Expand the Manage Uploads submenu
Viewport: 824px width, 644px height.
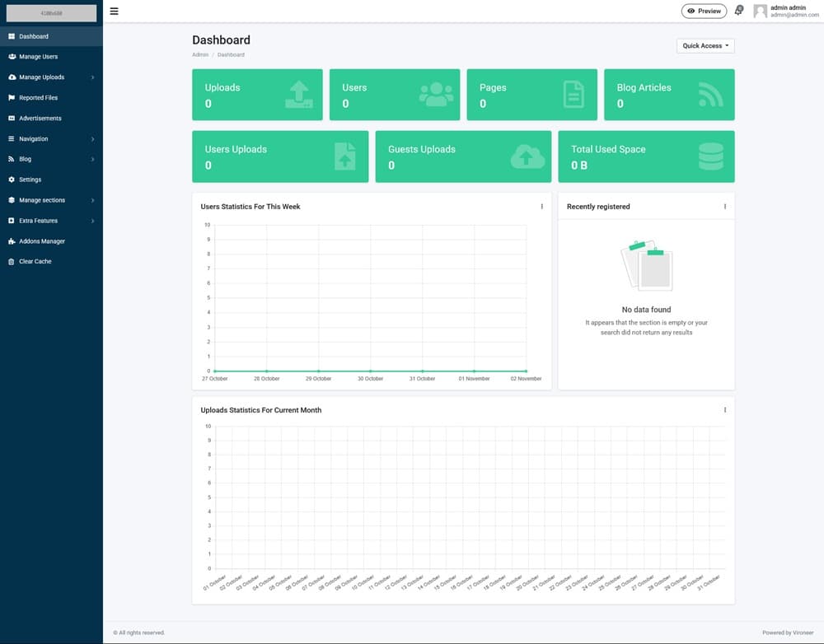click(51, 77)
